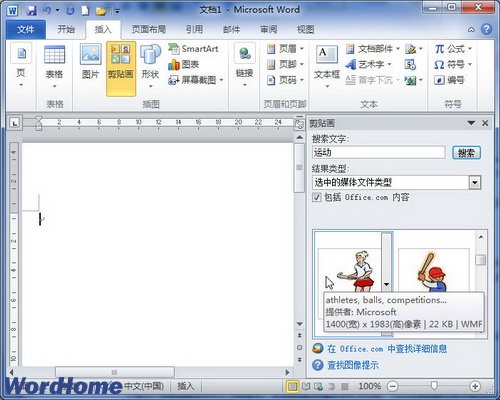Insert a chart with 图表
This screenshot has height=400, width=500.
184,64
